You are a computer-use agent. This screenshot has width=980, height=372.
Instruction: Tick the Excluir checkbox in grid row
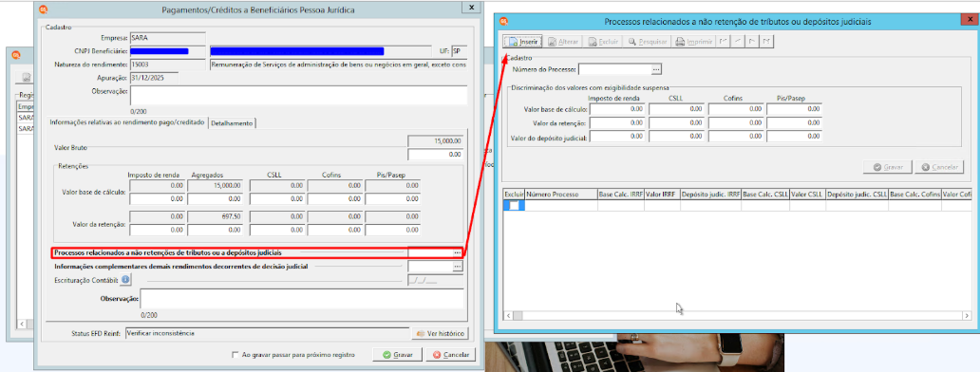point(514,205)
